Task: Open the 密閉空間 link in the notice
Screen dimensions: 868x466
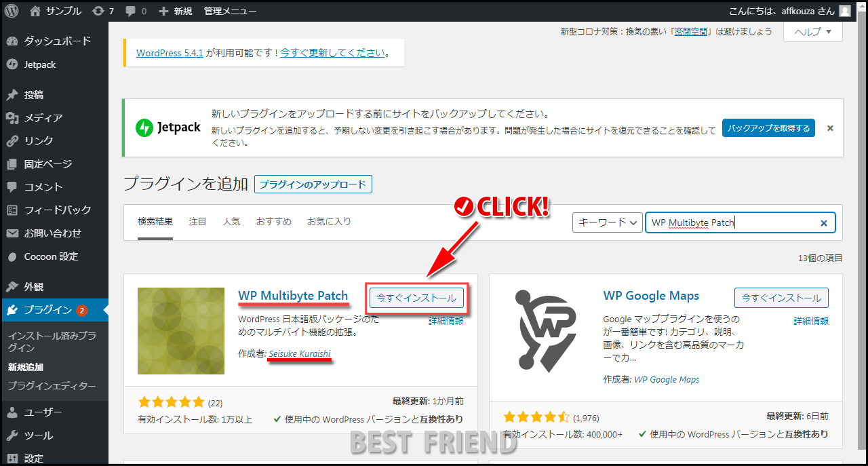Action: tap(692, 31)
